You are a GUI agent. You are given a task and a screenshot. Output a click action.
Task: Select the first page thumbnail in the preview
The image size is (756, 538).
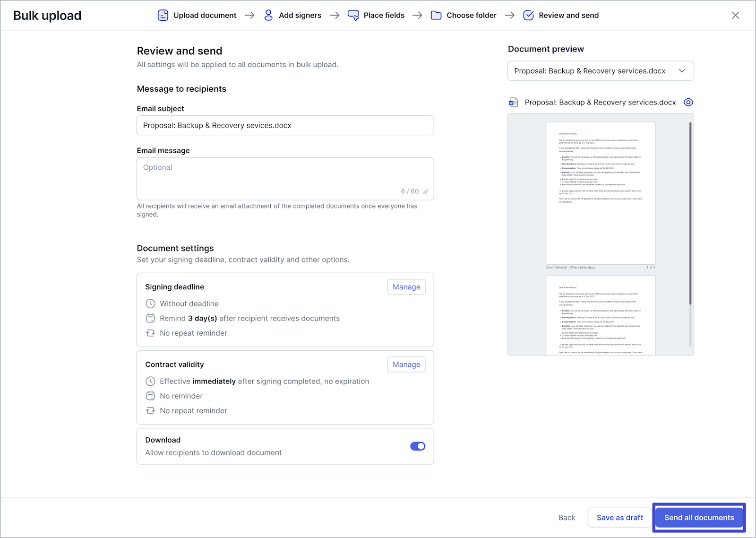coord(601,193)
